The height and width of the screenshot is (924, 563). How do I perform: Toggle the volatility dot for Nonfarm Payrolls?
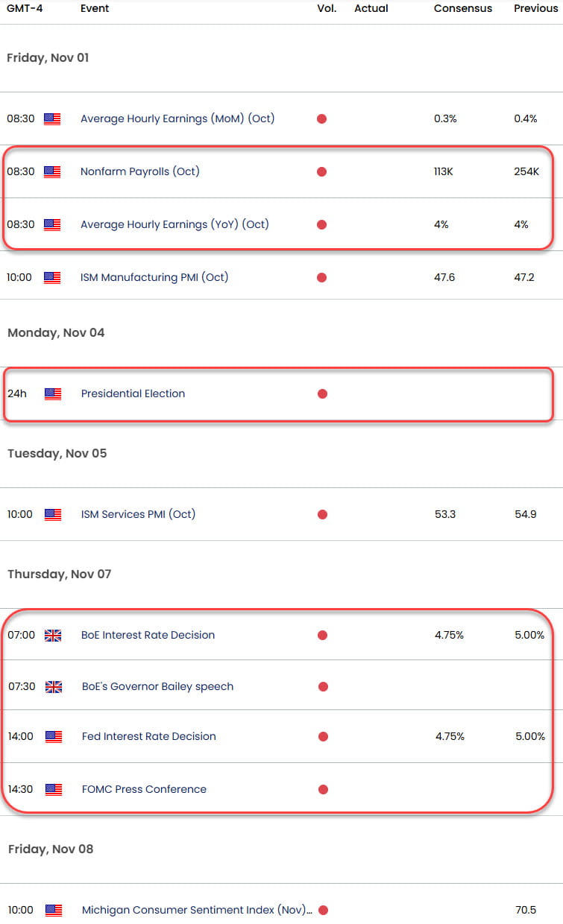pos(321,171)
